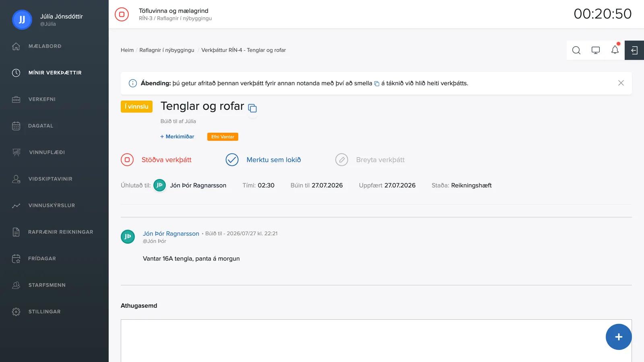Click Merktu sem lokið text

point(274,160)
